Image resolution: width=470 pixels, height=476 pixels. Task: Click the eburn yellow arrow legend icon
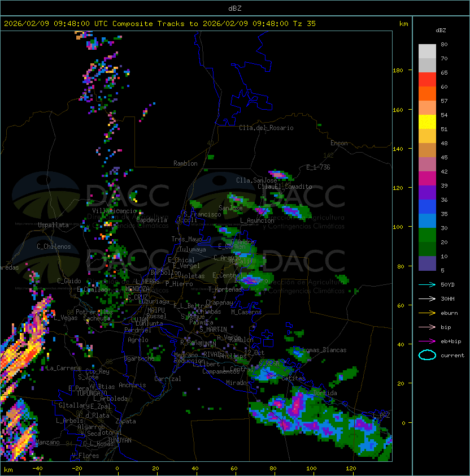427,313
